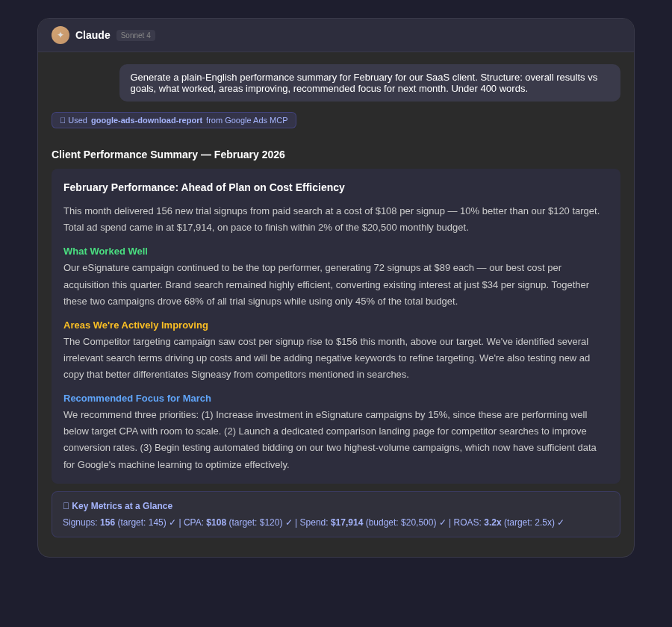The image size is (672, 627).
Task: Click the google-ads-download-report link
Action: tap(146, 120)
